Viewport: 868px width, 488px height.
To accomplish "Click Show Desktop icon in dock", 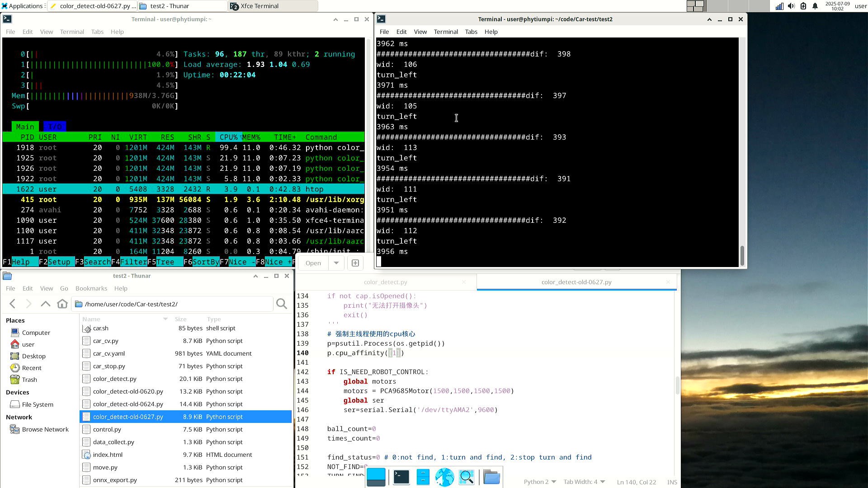I will coord(376,477).
